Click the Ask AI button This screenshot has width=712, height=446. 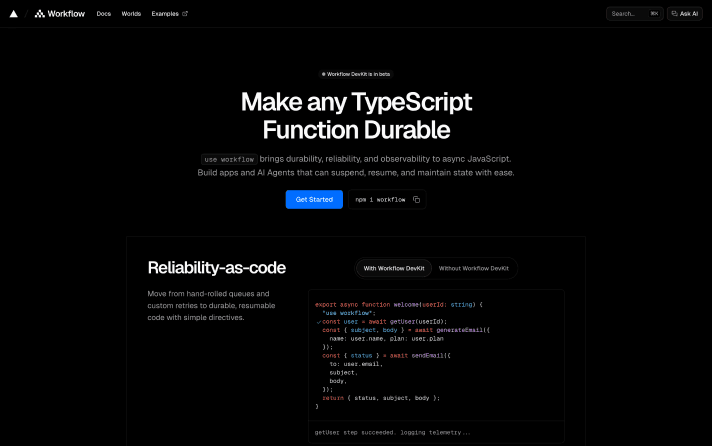click(x=685, y=14)
